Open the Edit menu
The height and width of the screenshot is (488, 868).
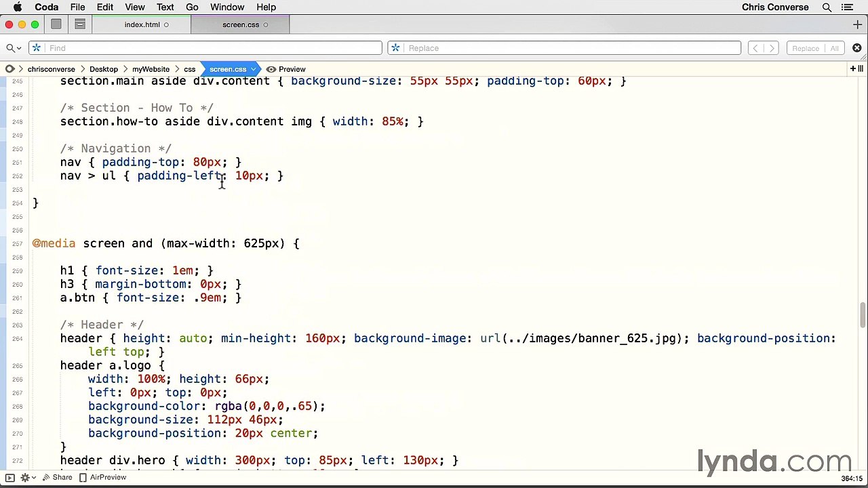[105, 7]
